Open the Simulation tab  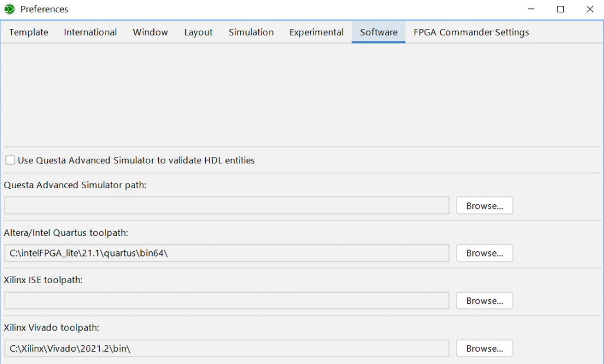click(x=251, y=32)
